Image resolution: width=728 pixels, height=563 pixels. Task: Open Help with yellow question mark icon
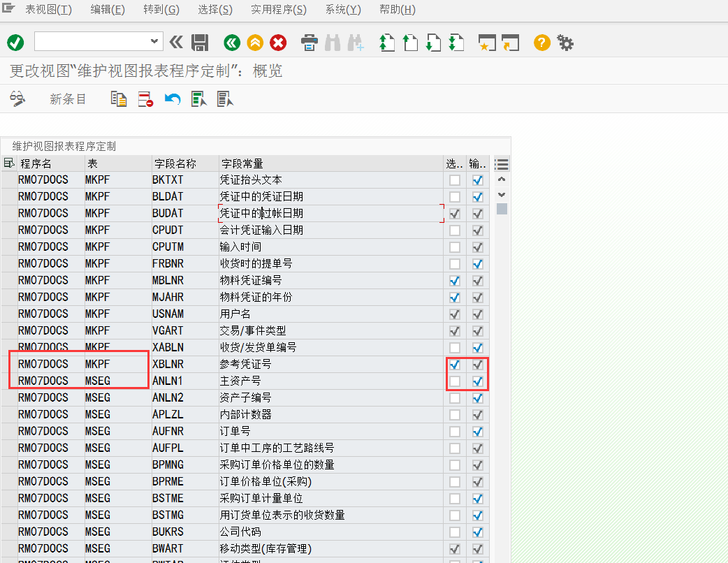(x=541, y=43)
